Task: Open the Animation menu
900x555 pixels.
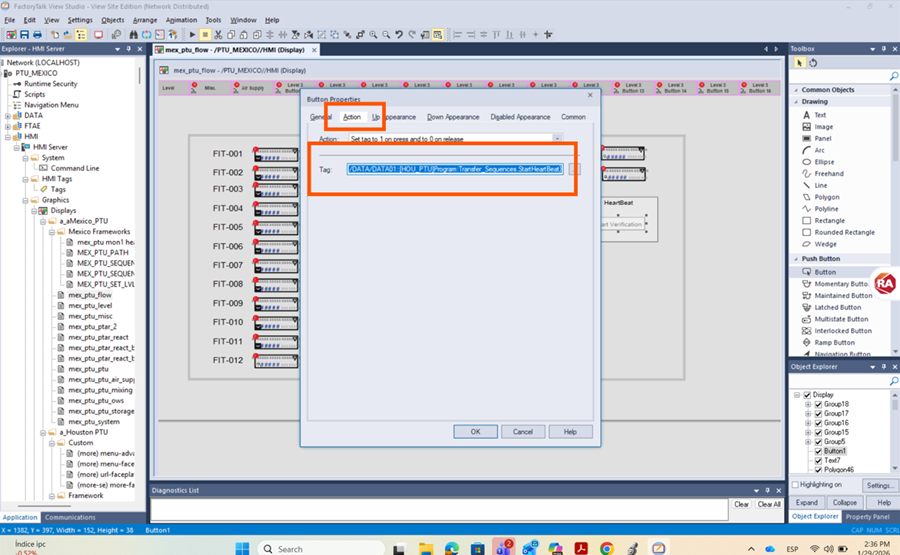Action: click(181, 20)
